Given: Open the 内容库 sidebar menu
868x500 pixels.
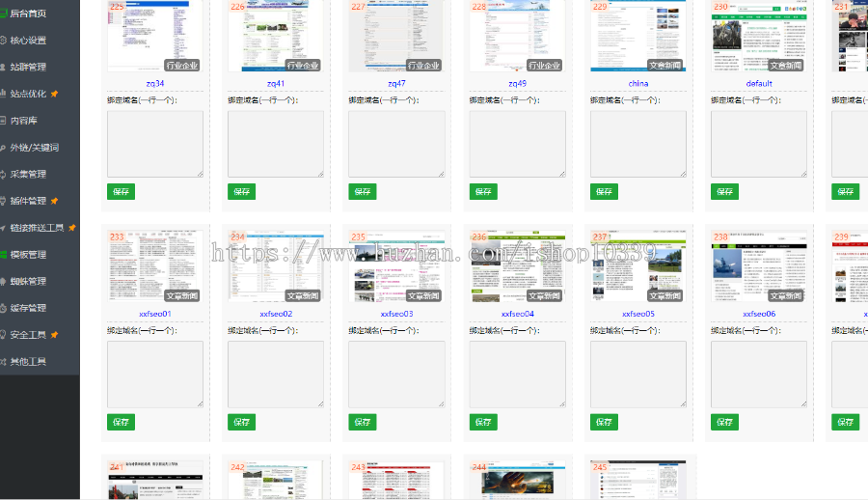Looking at the screenshot, I should [23, 121].
